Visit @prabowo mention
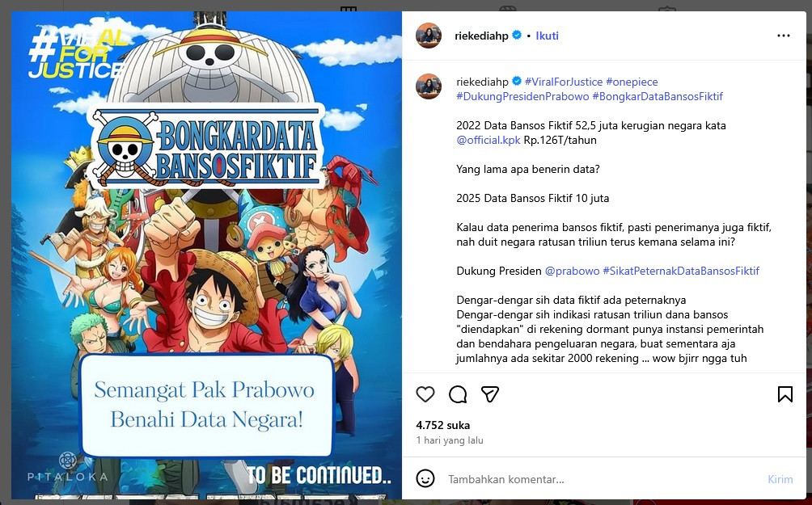 [573, 271]
